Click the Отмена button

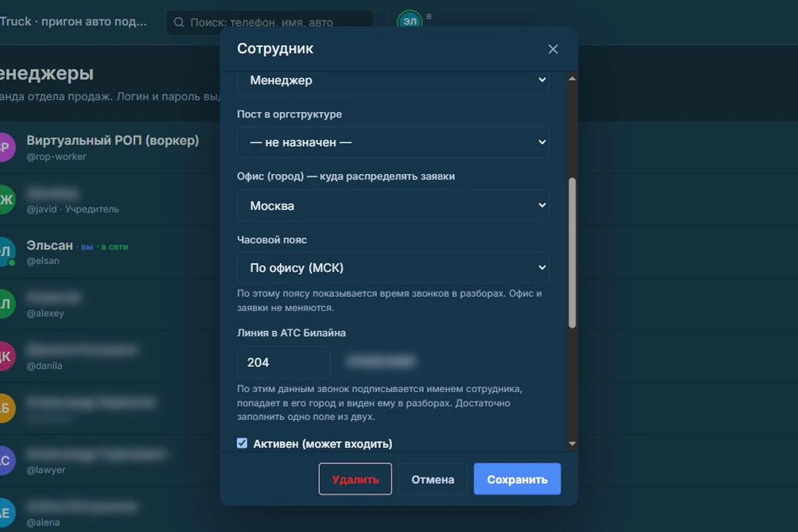pyautogui.click(x=432, y=479)
